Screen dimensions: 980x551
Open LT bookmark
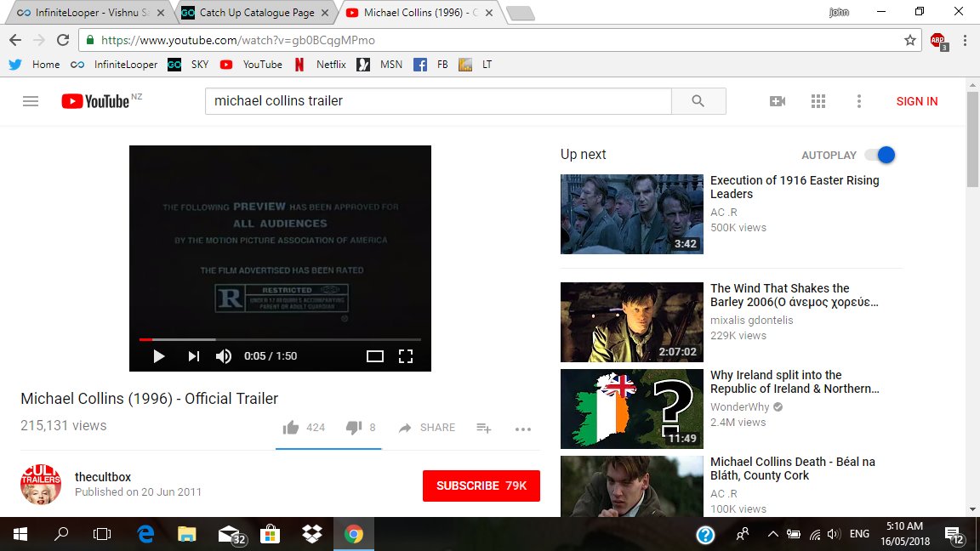point(476,65)
